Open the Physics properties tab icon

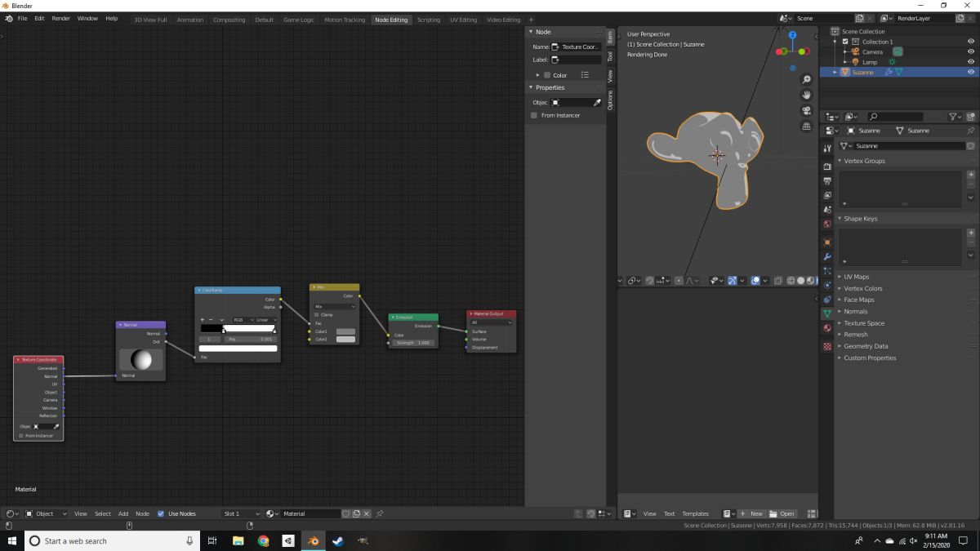(827, 285)
